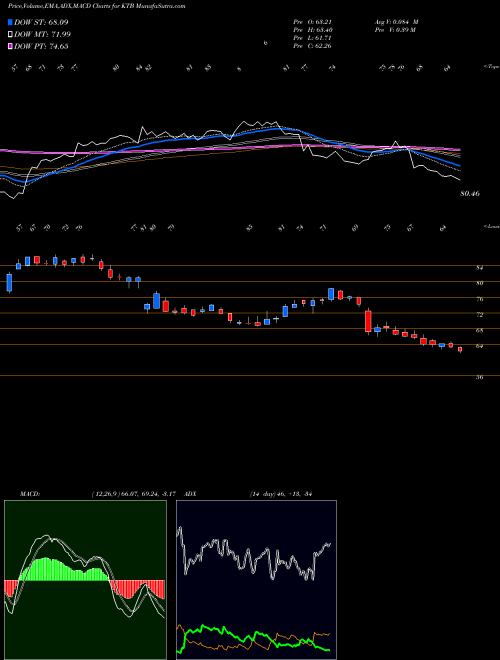Open the ADX indicator chart panel
This screenshot has height=660, width=500.
point(256,580)
